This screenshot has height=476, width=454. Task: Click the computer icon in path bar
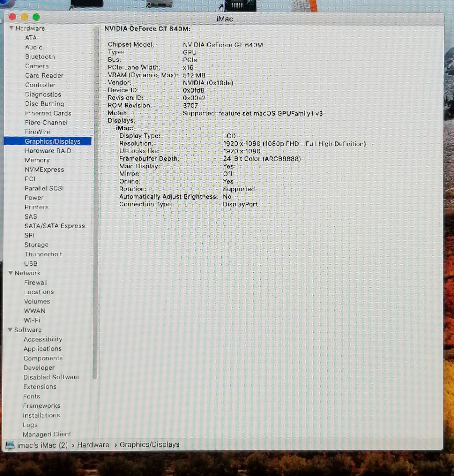10,445
